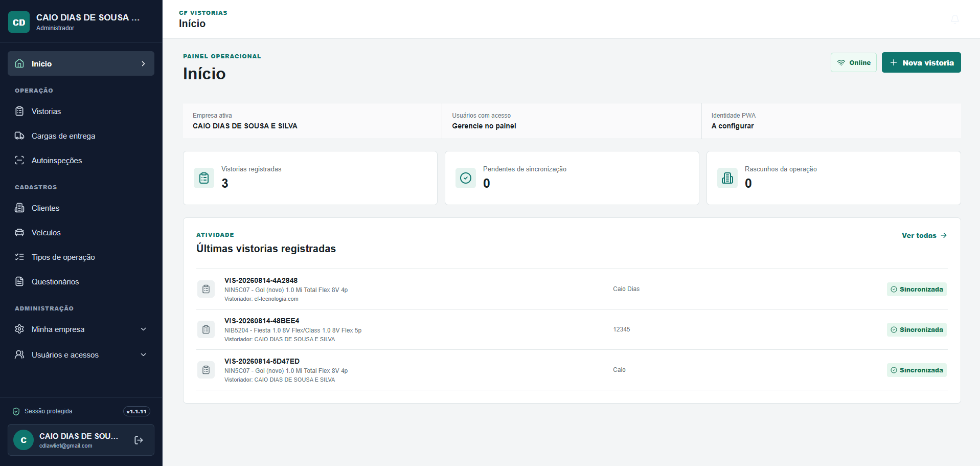Click the Vistorias registradas card

[310, 178]
